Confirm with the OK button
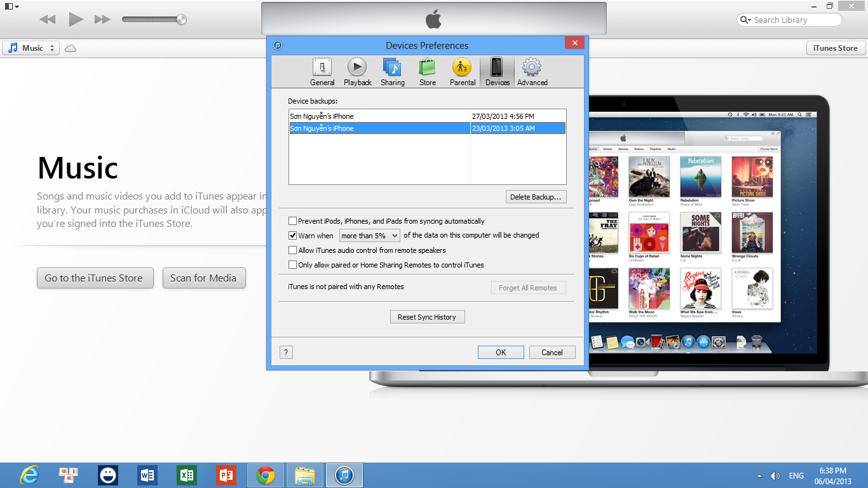This screenshot has height=488, width=868. [501, 353]
